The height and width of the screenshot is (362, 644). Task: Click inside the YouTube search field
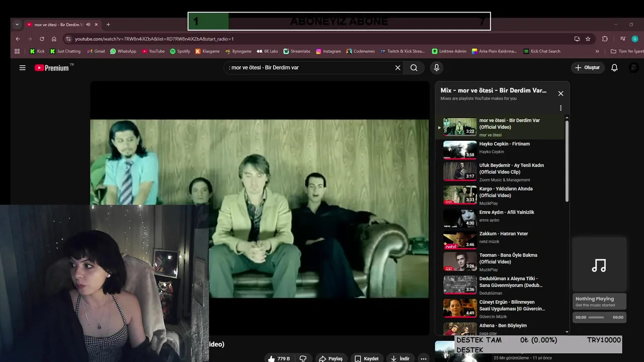[309, 67]
